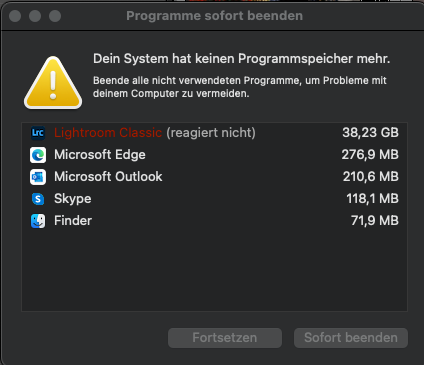
Task: Click the empty area of application list
Action: coord(214,271)
